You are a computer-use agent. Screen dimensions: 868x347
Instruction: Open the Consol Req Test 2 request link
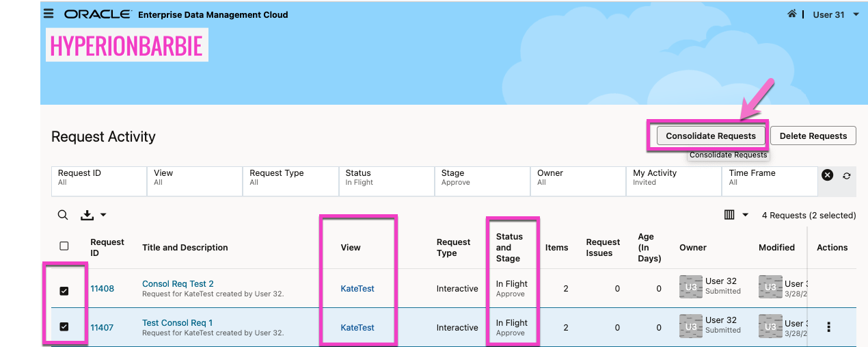click(178, 283)
